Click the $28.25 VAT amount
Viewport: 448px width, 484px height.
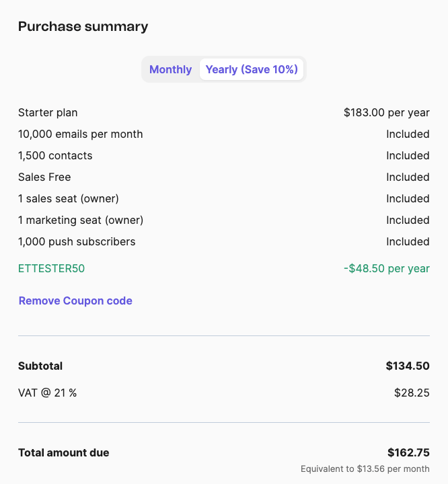tap(412, 393)
